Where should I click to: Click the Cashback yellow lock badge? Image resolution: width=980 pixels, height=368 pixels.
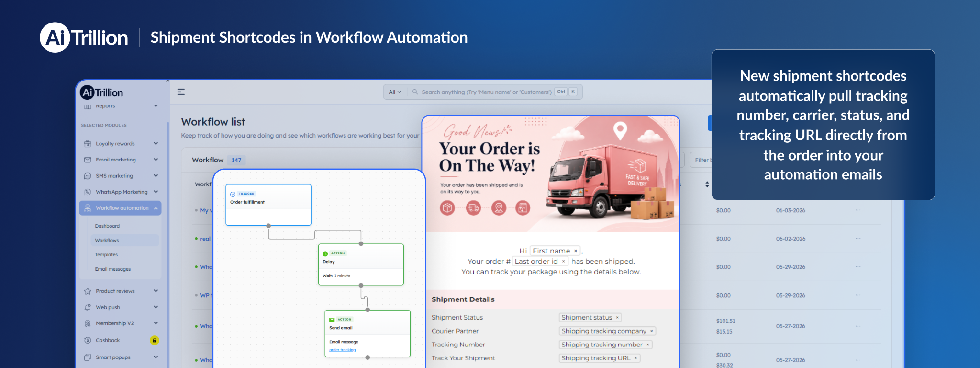(155, 340)
